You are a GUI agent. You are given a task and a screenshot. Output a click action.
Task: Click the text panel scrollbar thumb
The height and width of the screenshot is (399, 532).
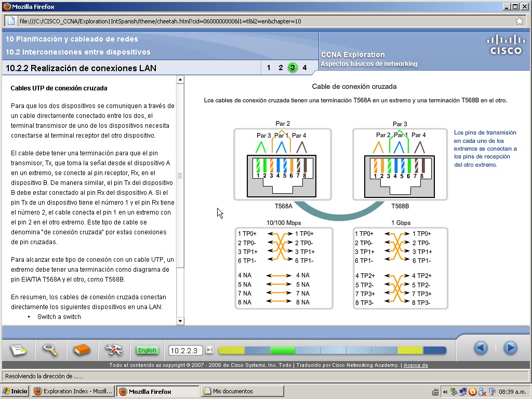(180, 176)
